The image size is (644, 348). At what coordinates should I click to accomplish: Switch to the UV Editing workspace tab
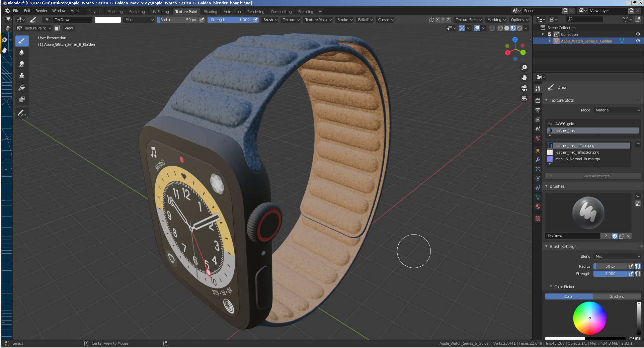[160, 12]
